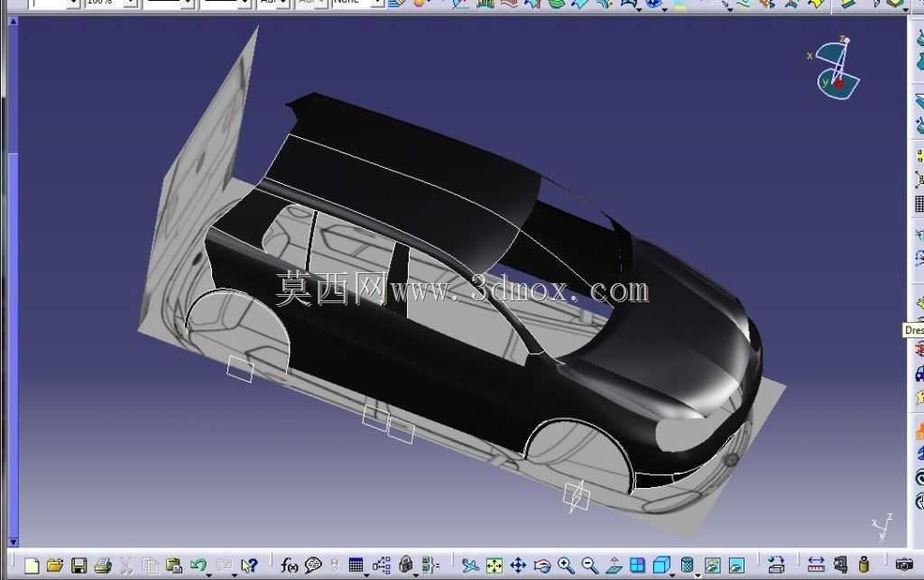924x580 pixels.
Task: Click the Shading render mode cylinder icon
Action: point(687,566)
